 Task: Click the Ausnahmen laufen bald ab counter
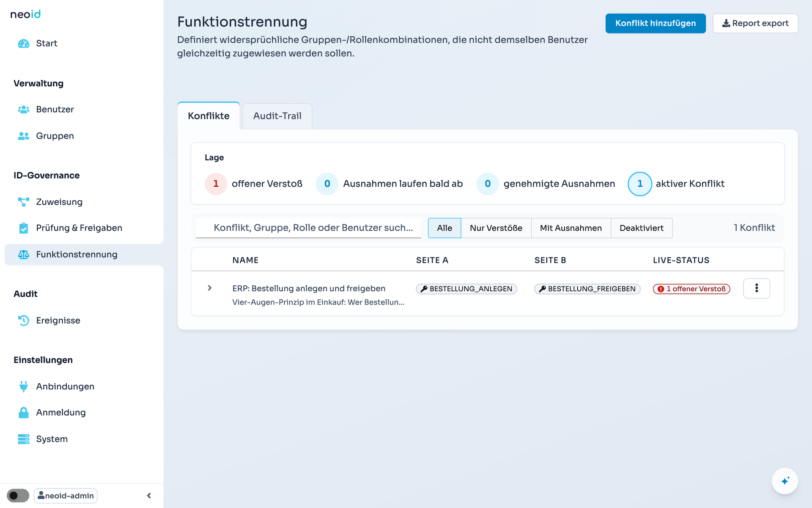coord(390,184)
